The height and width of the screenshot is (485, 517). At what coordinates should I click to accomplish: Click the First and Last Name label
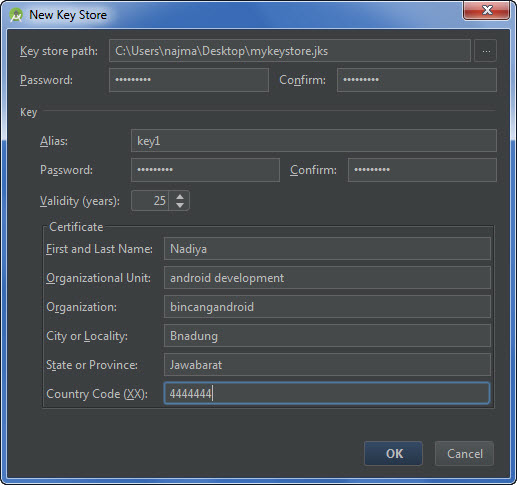click(x=99, y=249)
